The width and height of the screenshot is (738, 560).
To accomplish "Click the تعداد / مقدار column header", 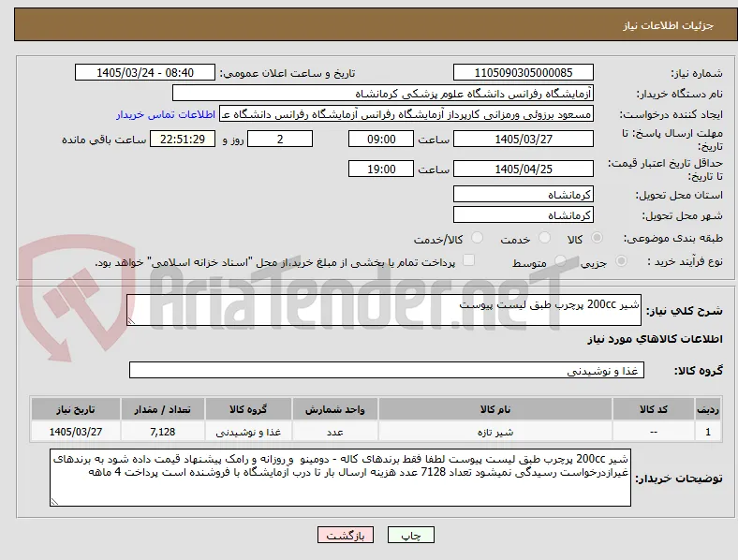I will tap(162, 409).
